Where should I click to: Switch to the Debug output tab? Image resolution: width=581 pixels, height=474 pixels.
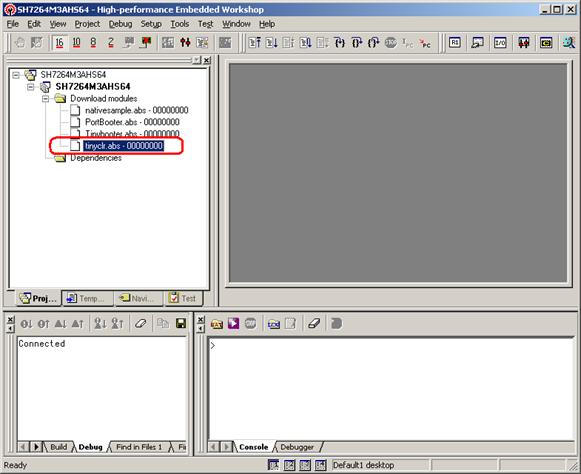pyautogui.click(x=90, y=447)
